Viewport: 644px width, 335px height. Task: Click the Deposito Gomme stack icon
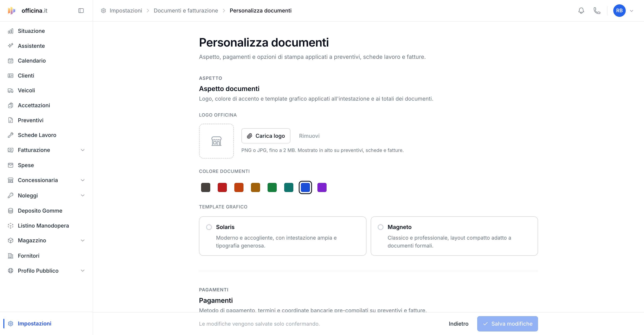11,211
